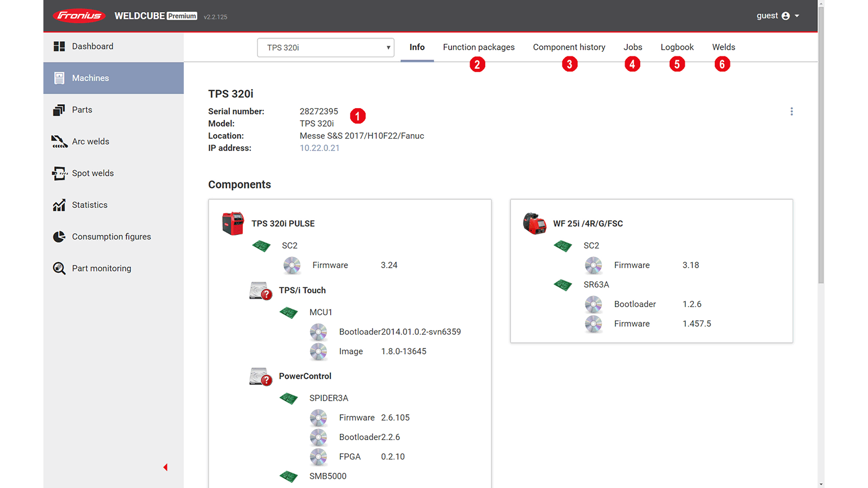Screen dimensions: 868x488
Task: Switch to the Function packages tab
Action: (479, 47)
